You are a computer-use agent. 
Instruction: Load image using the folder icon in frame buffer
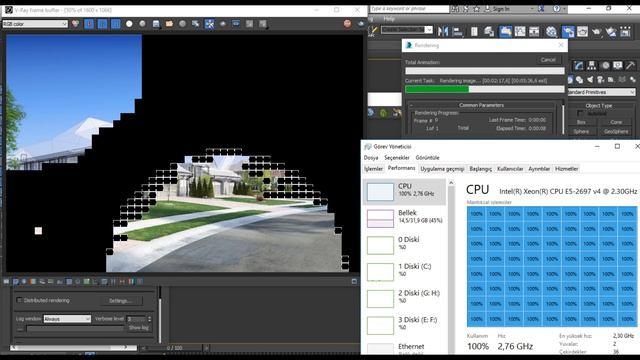click(169, 24)
